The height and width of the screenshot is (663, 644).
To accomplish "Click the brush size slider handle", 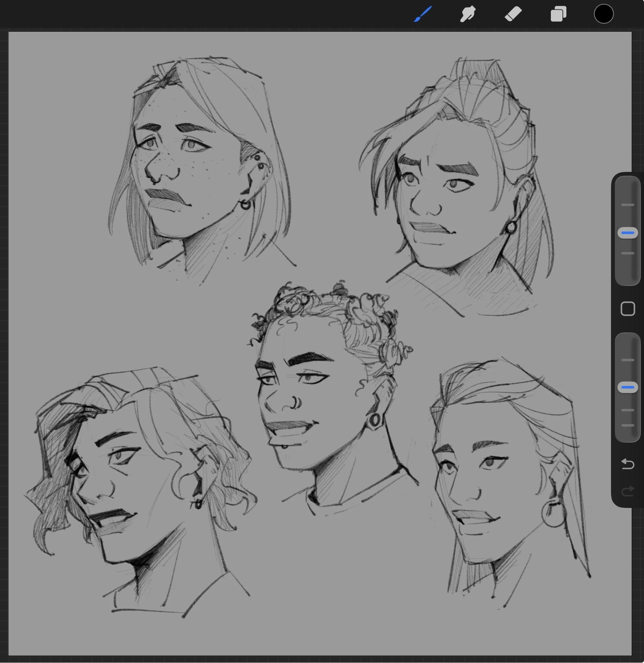I will click(x=628, y=233).
